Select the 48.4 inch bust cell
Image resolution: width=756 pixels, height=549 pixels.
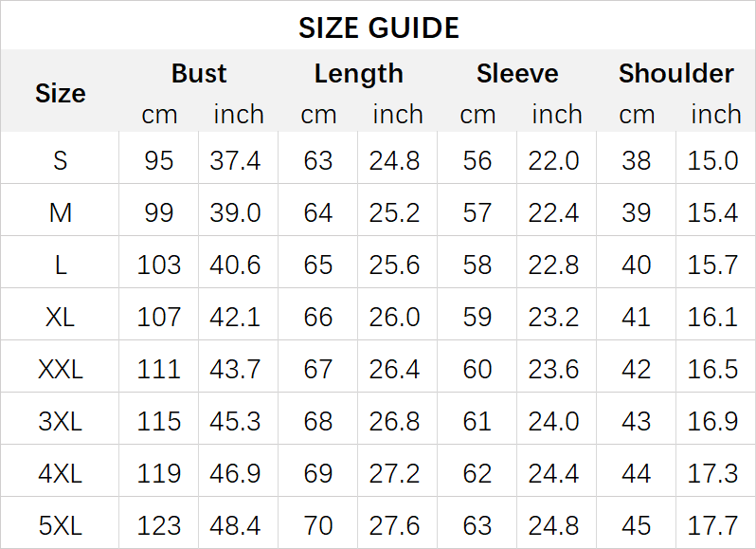[x=236, y=524]
